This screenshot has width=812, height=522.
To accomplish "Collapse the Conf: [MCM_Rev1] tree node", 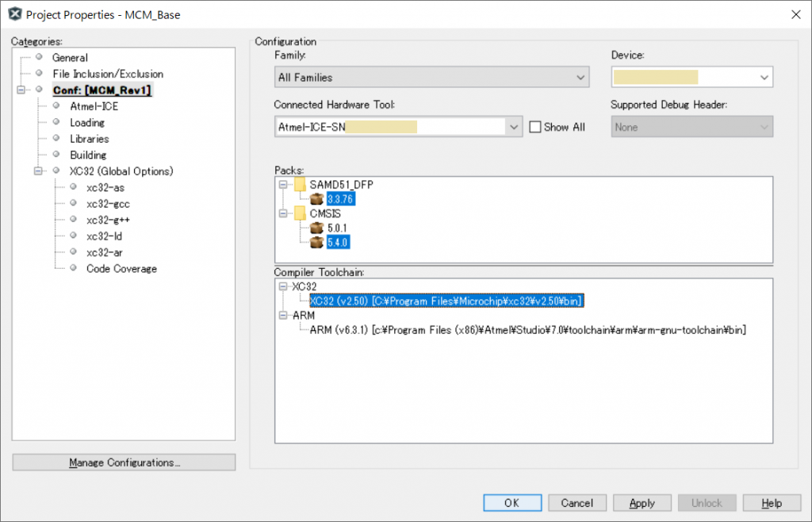I will pyautogui.click(x=21, y=90).
